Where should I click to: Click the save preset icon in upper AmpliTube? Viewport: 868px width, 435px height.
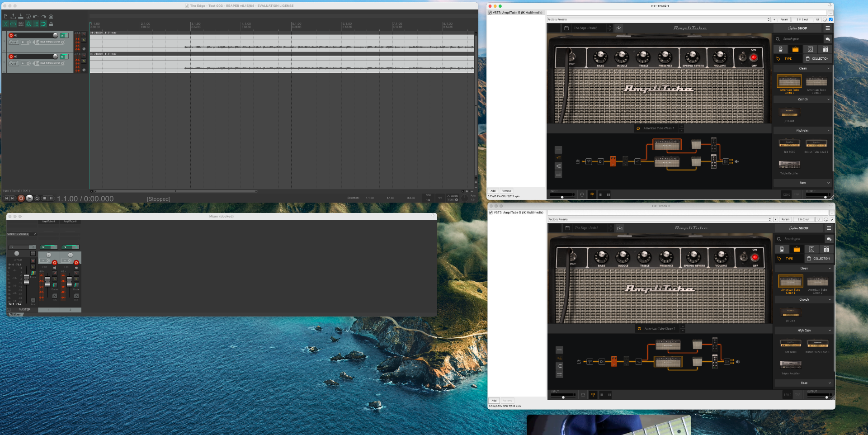pos(619,28)
